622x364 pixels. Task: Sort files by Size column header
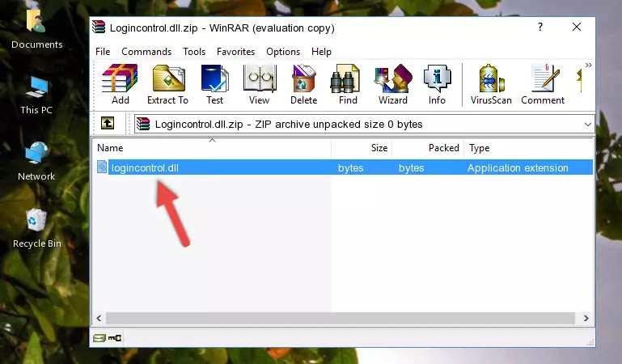pos(362,148)
